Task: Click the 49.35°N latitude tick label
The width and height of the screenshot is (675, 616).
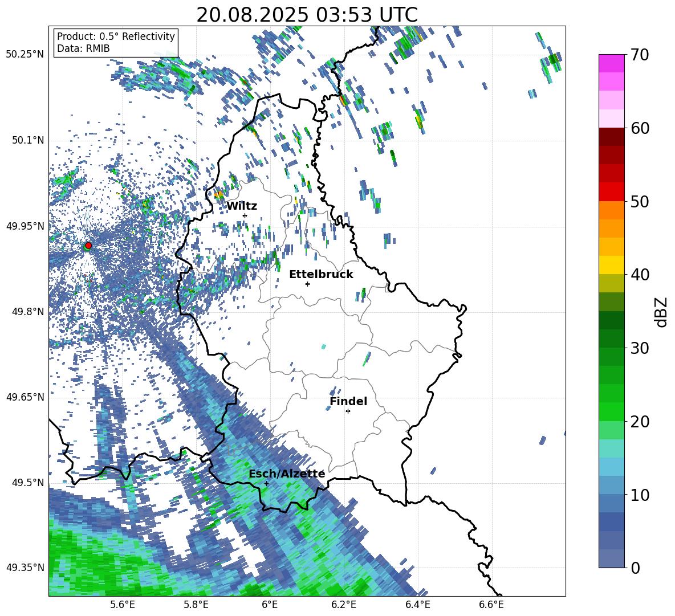Action: click(x=25, y=568)
